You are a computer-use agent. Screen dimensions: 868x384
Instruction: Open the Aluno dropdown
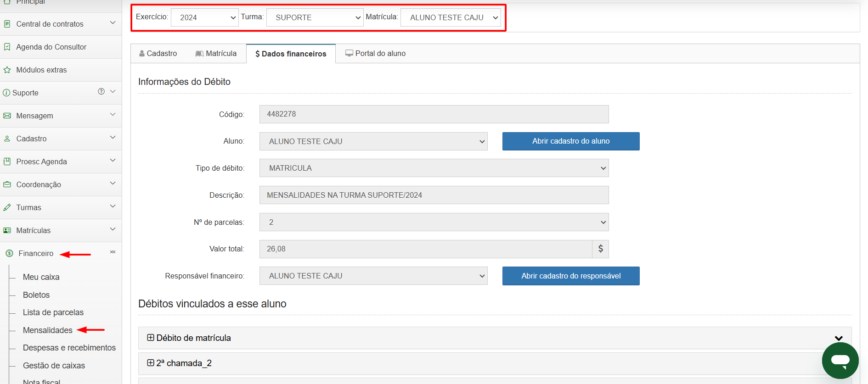click(x=373, y=141)
